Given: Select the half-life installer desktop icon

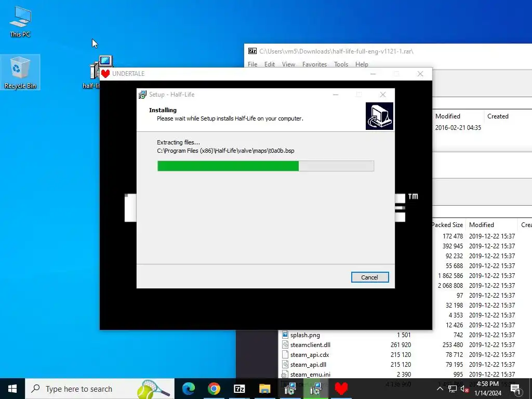Looking at the screenshot, I should click(x=96, y=72).
